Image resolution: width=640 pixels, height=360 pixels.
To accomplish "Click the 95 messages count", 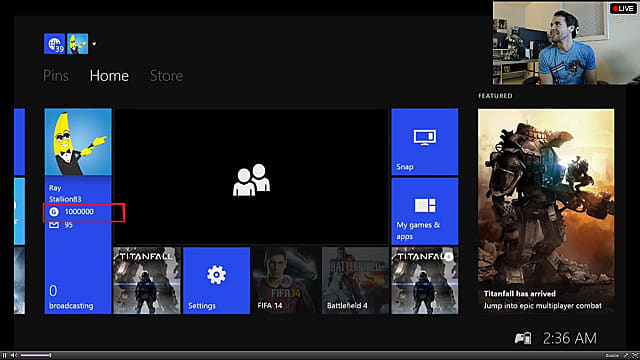I will (68, 225).
